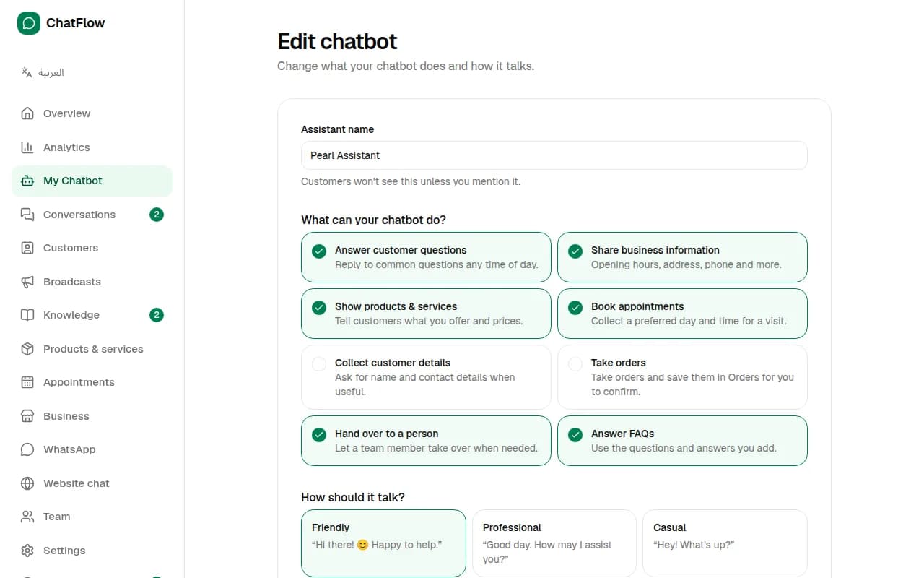Click the Edit chatbot heading
The image size is (924, 578).
coord(337,42)
